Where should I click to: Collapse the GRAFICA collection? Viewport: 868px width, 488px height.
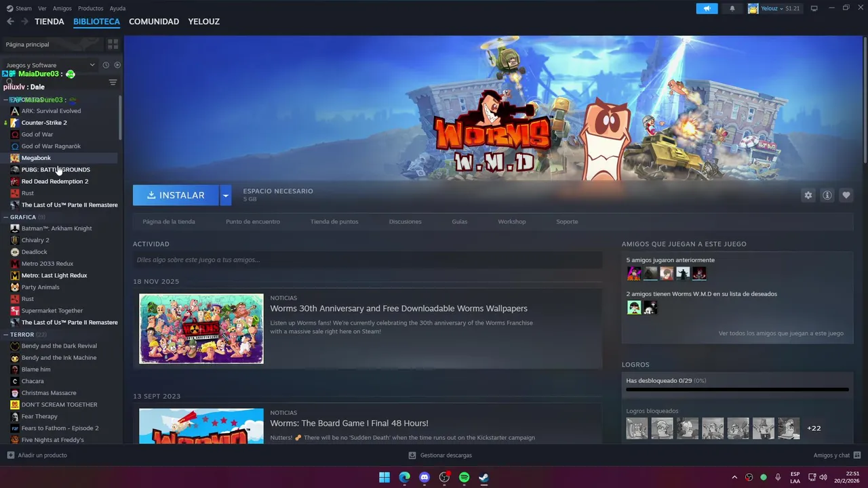click(5, 217)
